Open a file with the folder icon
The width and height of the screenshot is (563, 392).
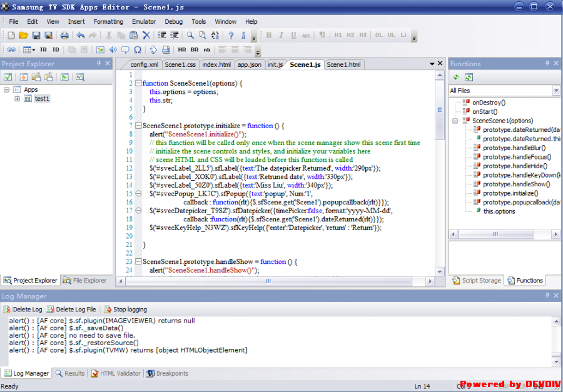[x=24, y=35]
